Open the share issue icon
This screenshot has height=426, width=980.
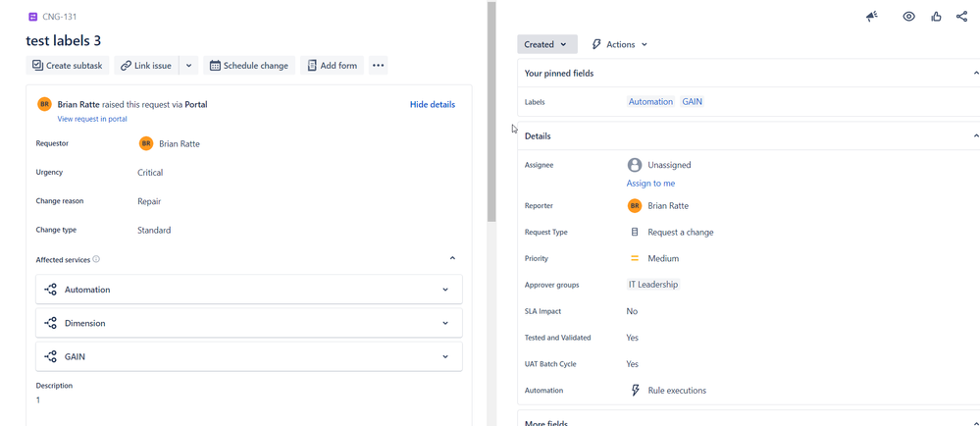pyautogui.click(x=961, y=17)
